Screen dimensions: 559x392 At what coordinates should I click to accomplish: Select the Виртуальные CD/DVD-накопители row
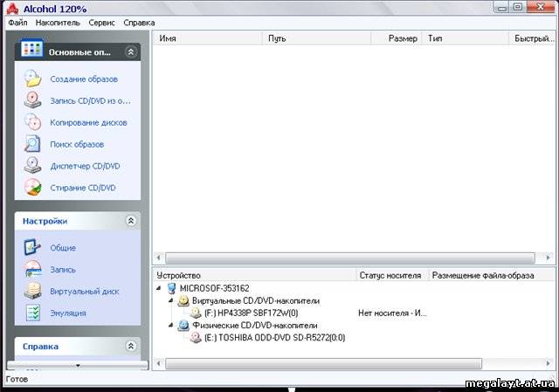pyautogui.click(x=256, y=301)
